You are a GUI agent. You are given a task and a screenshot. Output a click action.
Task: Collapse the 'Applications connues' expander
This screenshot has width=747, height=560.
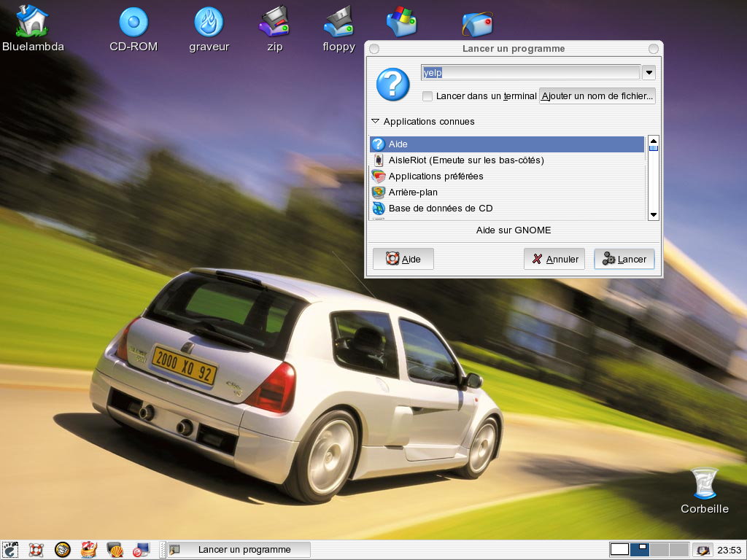tap(376, 122)
